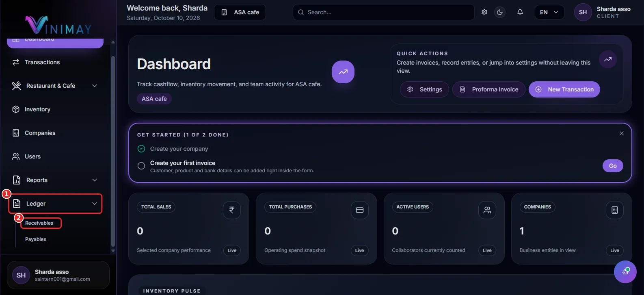
Task: Open notifications bell
Action: tap(520, 12)
